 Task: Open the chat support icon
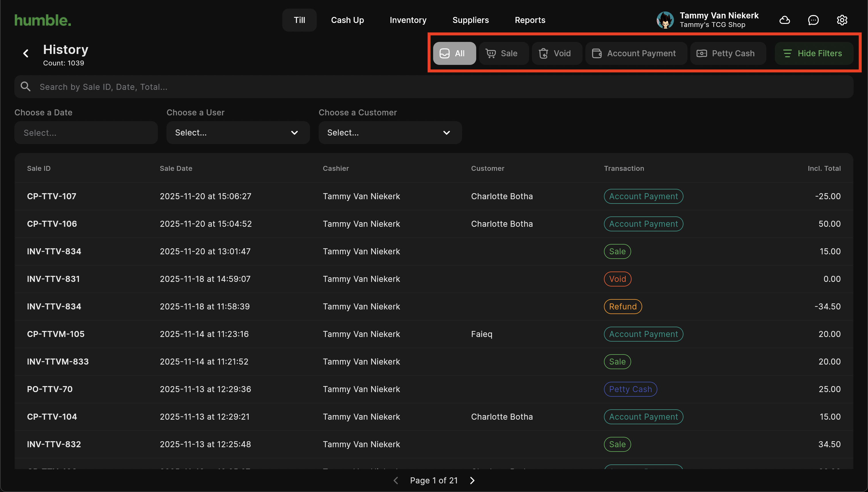pyautogui.click(x=813, y=20)
